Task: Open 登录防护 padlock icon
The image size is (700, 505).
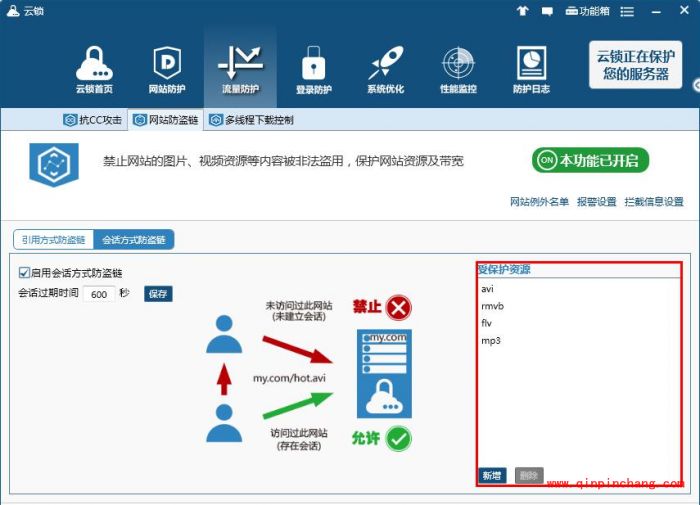Action: [313, 70]
